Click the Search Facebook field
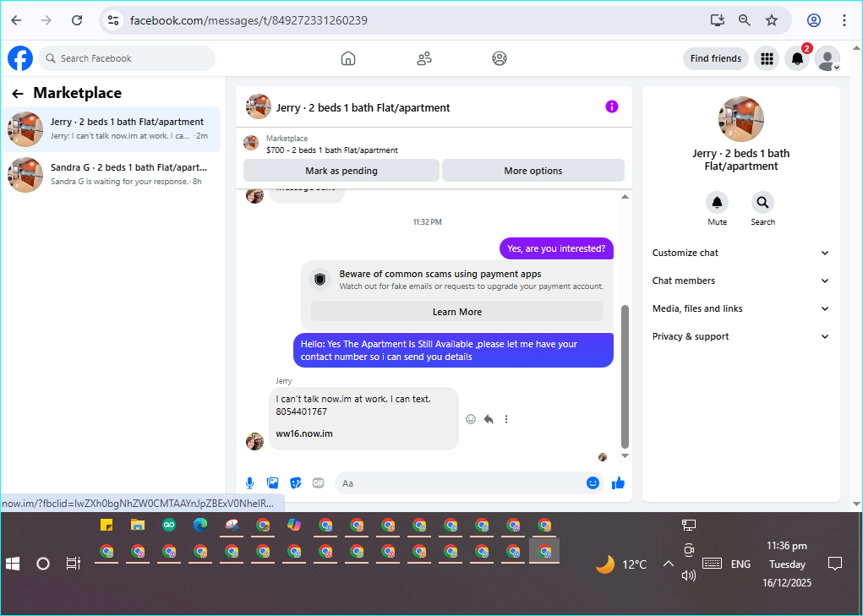 127,58
